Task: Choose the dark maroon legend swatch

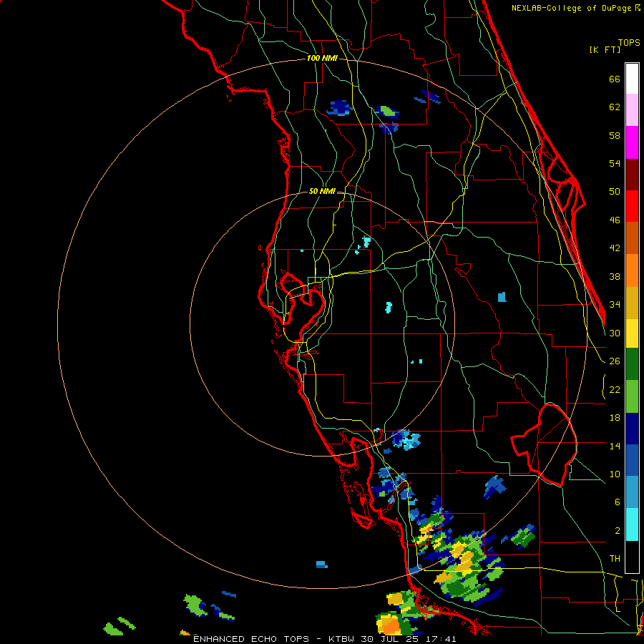Action: (632, 175)
